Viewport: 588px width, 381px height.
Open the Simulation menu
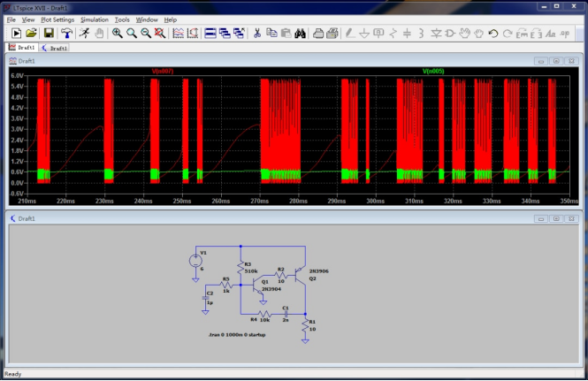click(95, 19)
